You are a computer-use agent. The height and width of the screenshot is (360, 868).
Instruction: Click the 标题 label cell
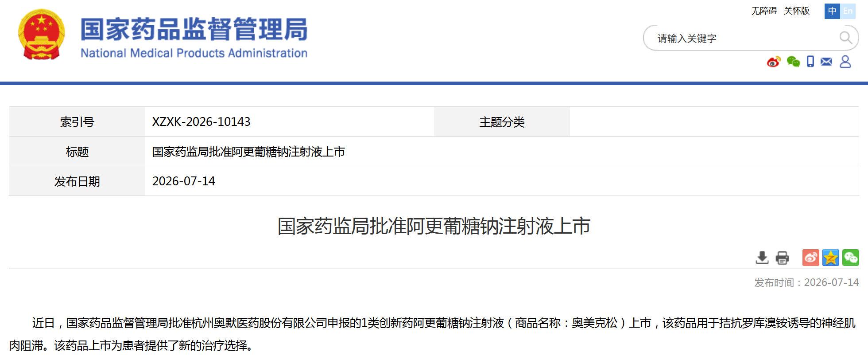point(77,151)
